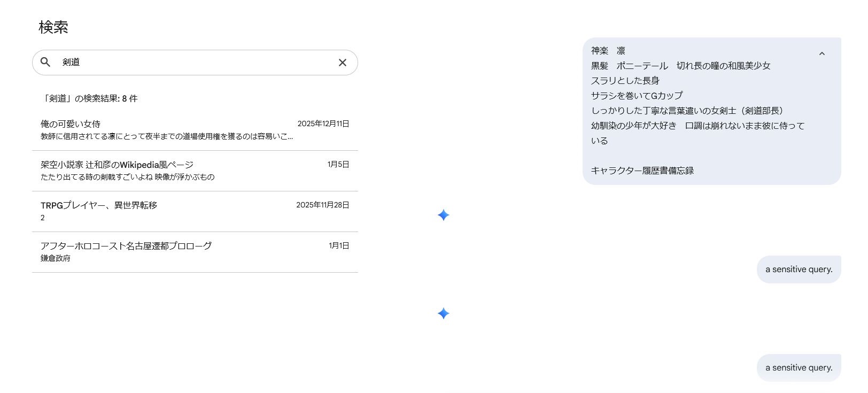Collapse the long prompt bubble with the chevron
This screenshot has height=393, width=868.
822,53
